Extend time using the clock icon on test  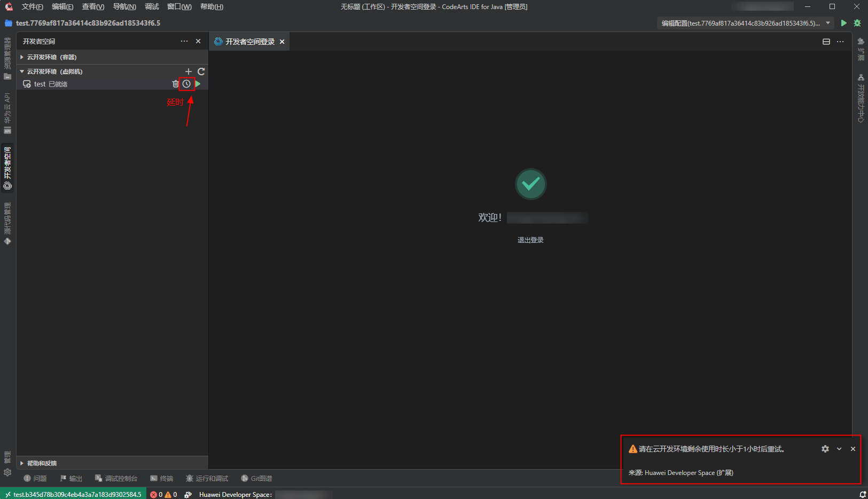click(x=186, y=84)
